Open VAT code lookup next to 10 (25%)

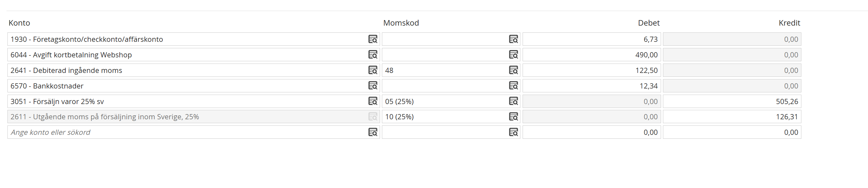(513, 117)
